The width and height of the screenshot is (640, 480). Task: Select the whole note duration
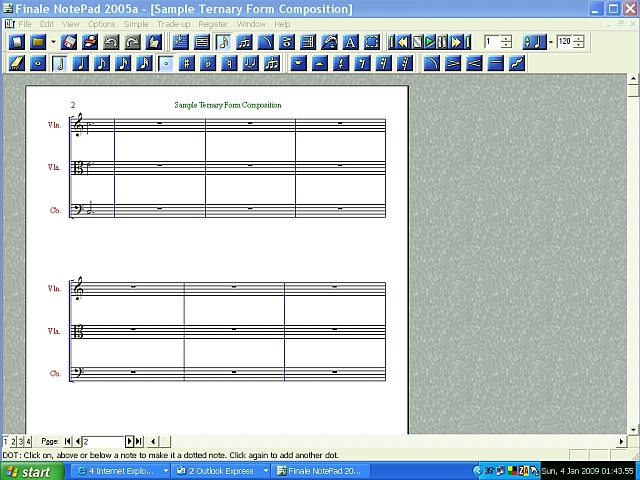(38, 64)
